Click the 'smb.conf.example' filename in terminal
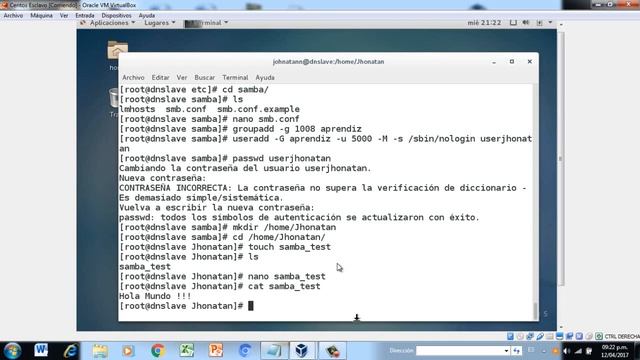640x360 pixels. pyautogui.click(x=258, y=109)
